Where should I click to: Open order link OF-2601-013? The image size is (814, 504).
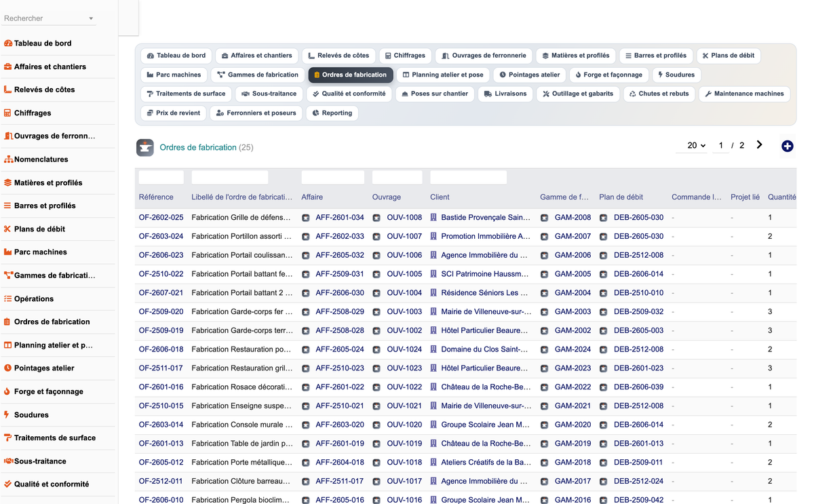pyautogui.click(x=161, y=444)
